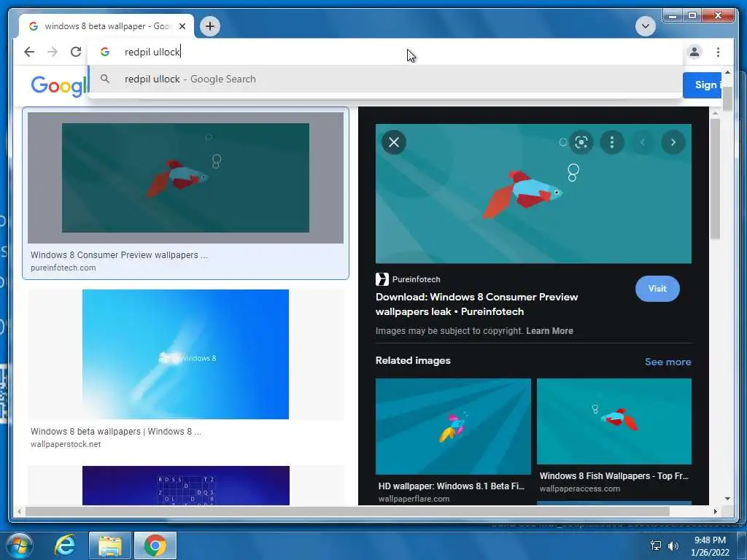Click the bottom horizontal scrollbar thumb

point(347,511)
